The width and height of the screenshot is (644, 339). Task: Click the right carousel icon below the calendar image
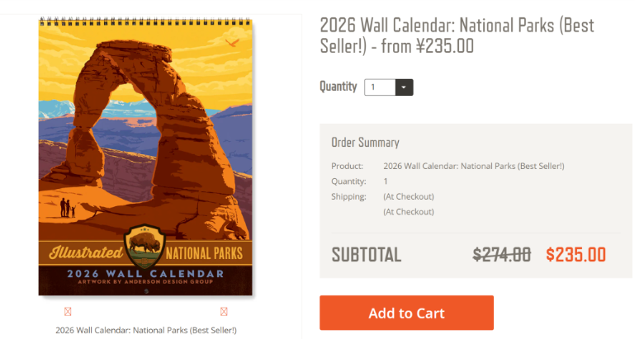pos(224,312)
